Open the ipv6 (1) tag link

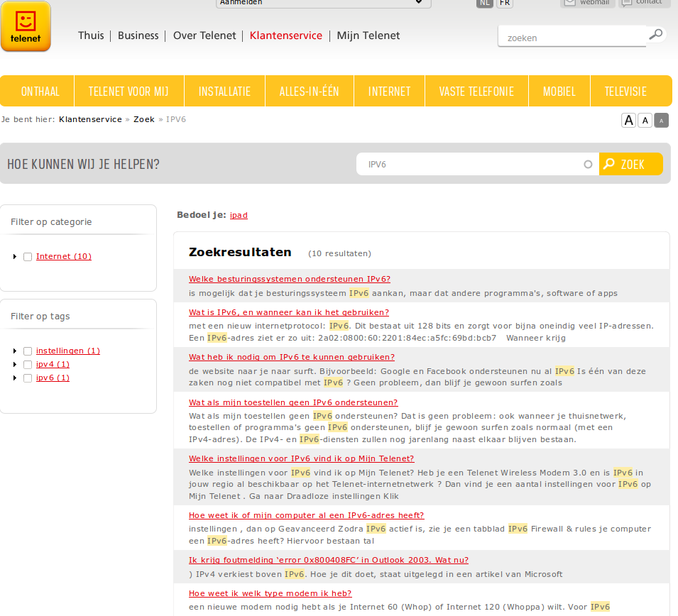click(53, 378)
